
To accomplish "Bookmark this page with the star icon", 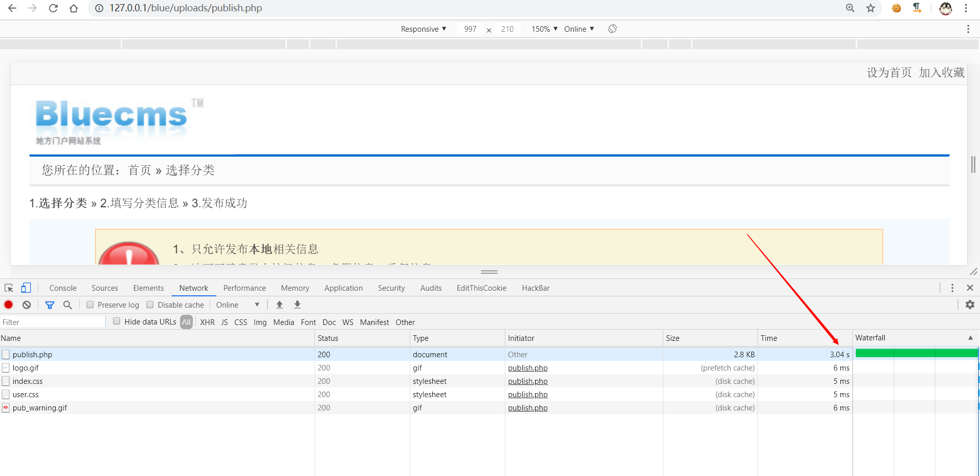I will pyautogui.click(x=871, y=8).
